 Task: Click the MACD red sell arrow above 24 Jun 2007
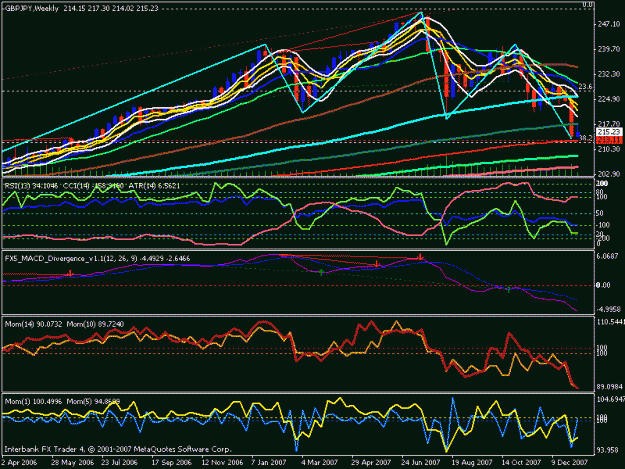pos(420,257)
